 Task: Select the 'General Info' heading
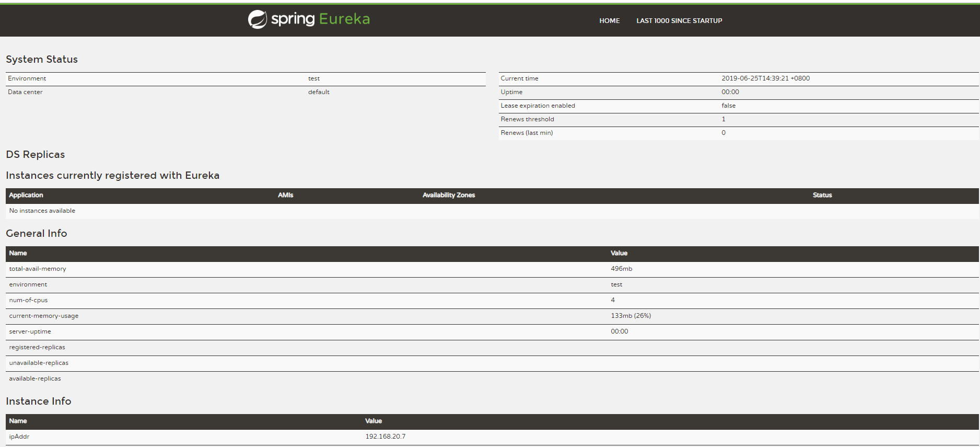(37, 233)
